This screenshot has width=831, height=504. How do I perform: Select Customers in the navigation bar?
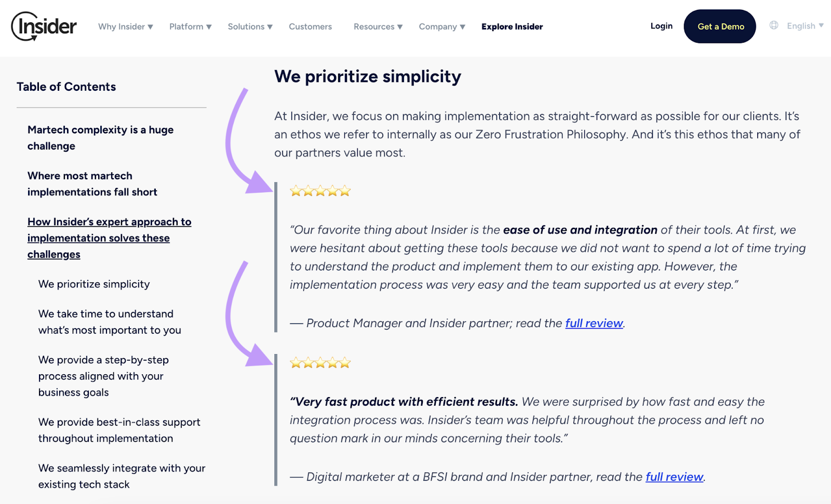click(x=310, y=26)
